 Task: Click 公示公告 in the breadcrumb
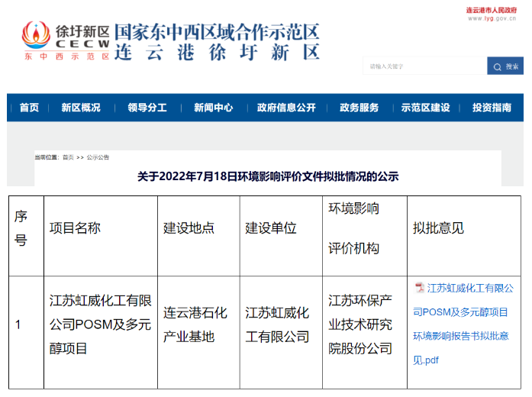(98, 157)
